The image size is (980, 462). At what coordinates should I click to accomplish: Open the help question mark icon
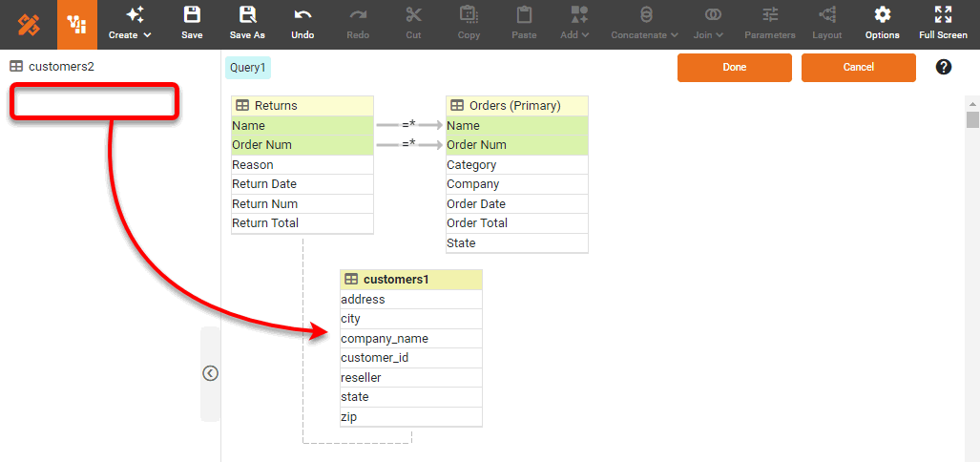(944, 67)
